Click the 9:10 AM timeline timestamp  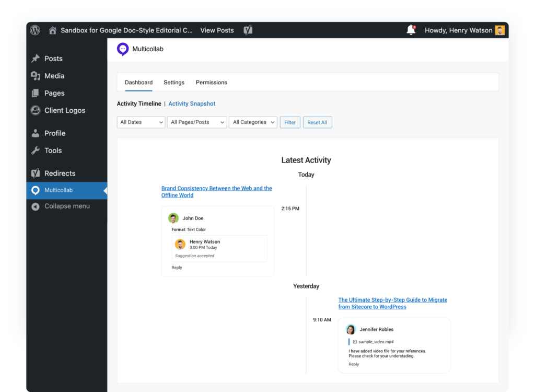point(322,319)
